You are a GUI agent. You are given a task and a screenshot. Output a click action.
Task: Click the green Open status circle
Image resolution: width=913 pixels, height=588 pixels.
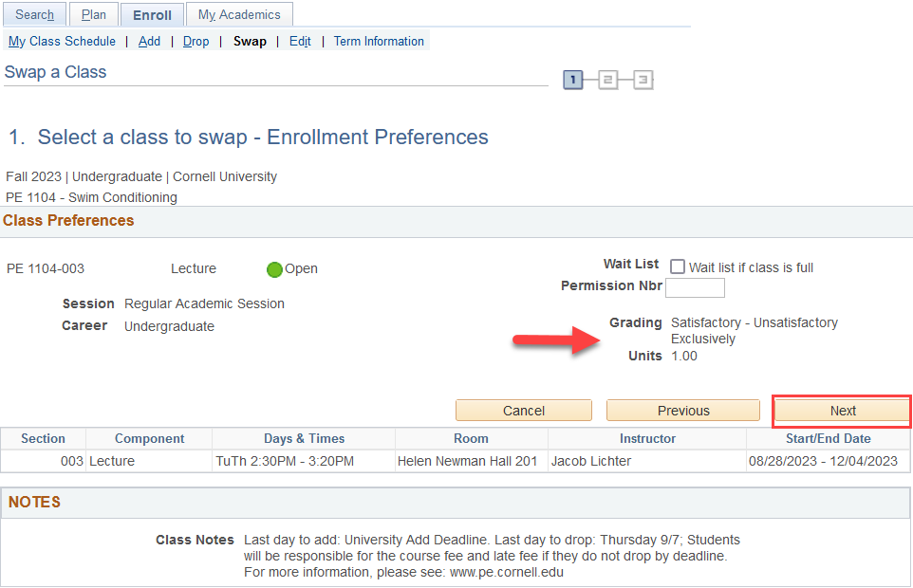point(274,269)
